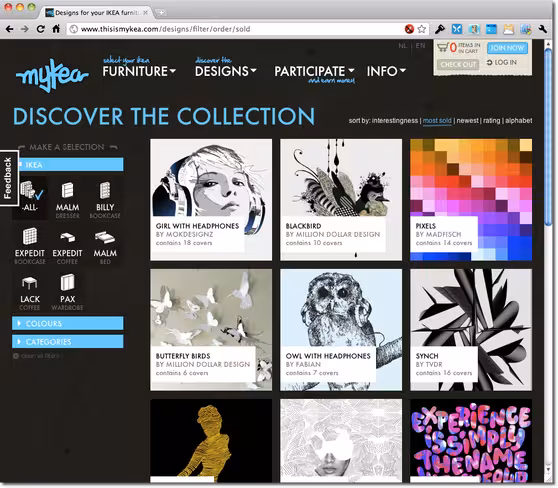The height and width of the screenshot is (488, 558).
Task: Pick the LACK coffee table icon
Action: (30, 291)
